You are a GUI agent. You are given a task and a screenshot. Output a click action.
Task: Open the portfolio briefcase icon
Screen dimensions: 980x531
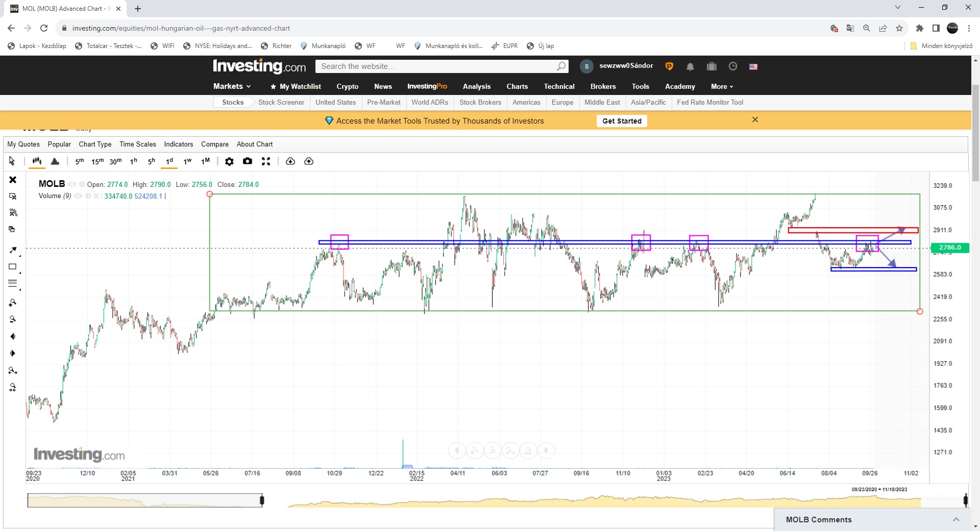click(x=712, y=66)
